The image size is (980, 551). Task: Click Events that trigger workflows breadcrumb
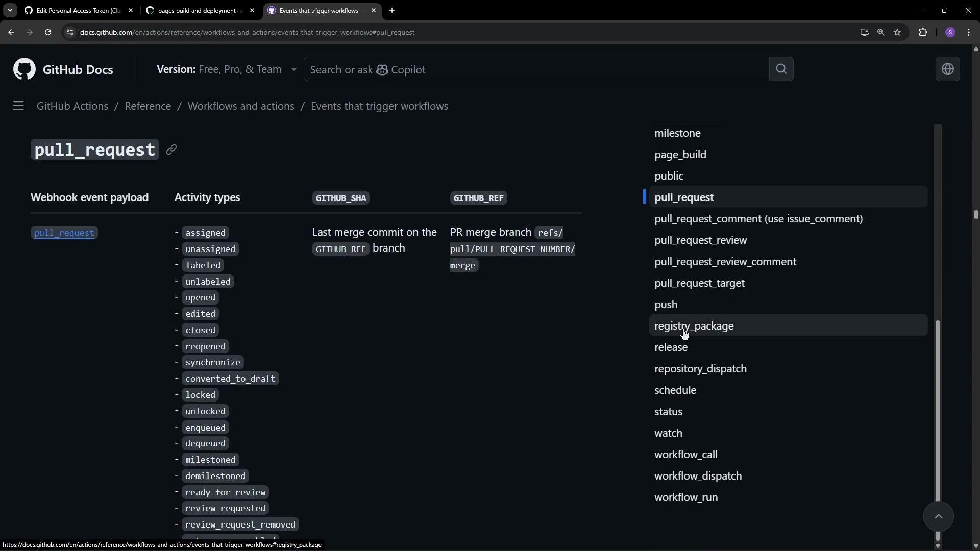(379, 106)
